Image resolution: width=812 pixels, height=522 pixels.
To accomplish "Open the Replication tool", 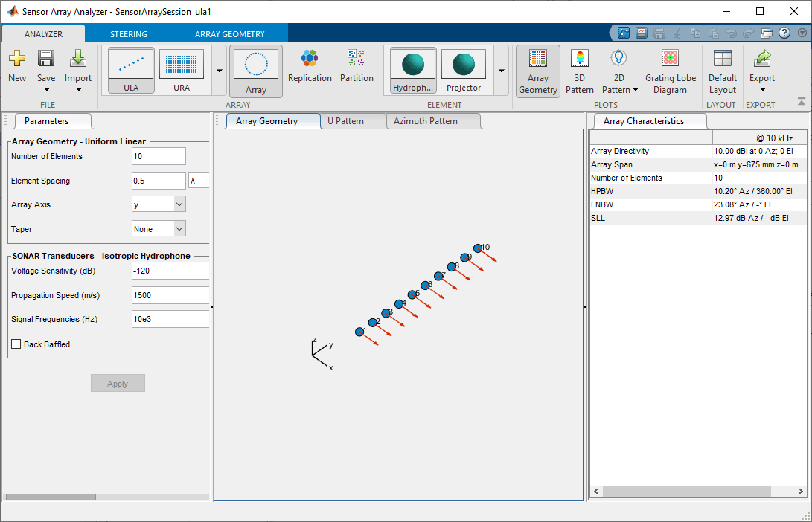I will [x=310, y=70].
